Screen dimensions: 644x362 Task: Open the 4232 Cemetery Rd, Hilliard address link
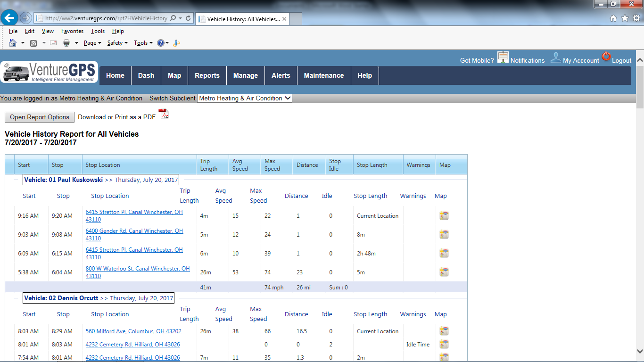132,345
